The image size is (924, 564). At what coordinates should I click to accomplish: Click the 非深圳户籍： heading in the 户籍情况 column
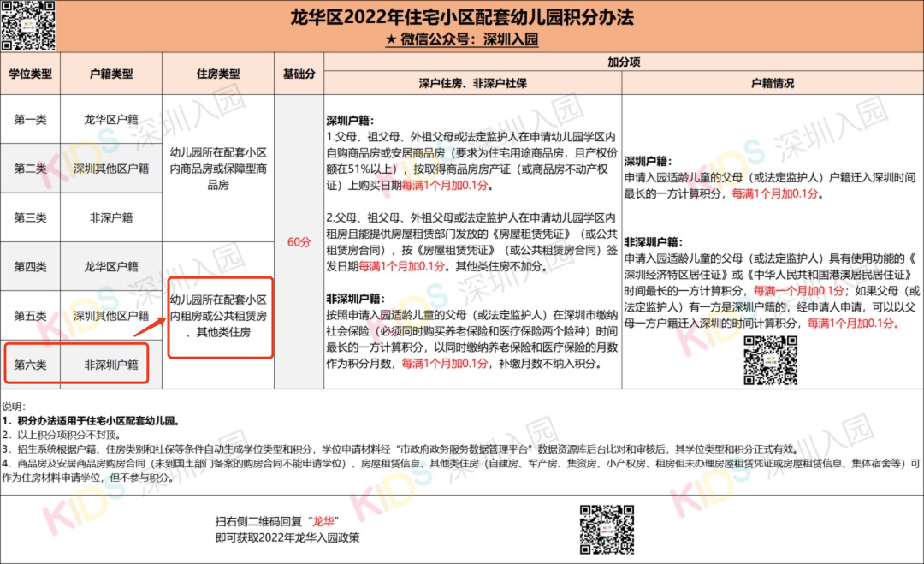[x=653, y=241]
